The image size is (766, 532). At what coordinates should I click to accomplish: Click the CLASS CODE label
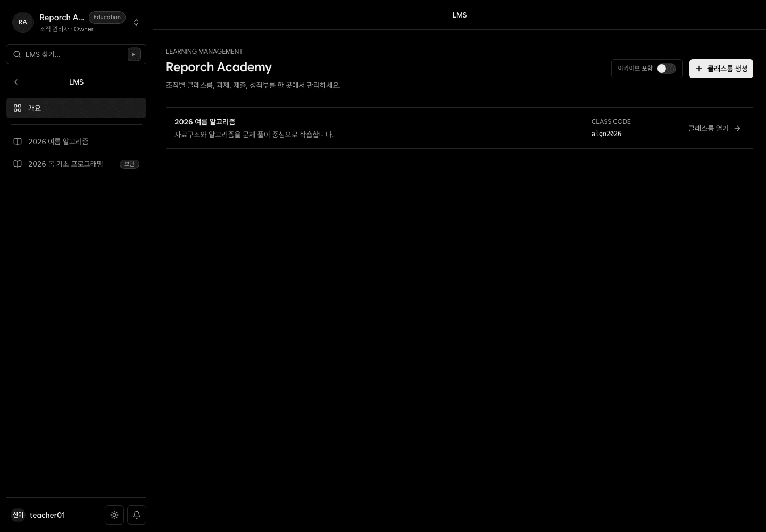coord(611,122)
